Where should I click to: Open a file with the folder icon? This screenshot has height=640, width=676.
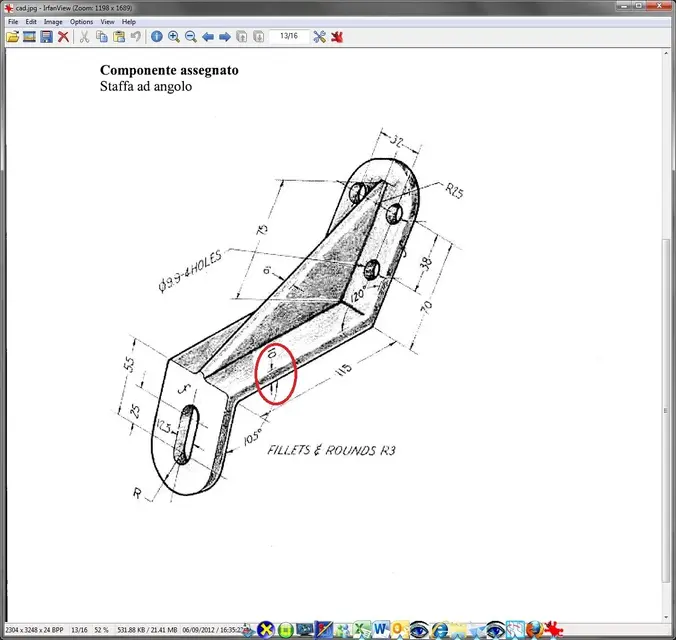coord(13,37)
